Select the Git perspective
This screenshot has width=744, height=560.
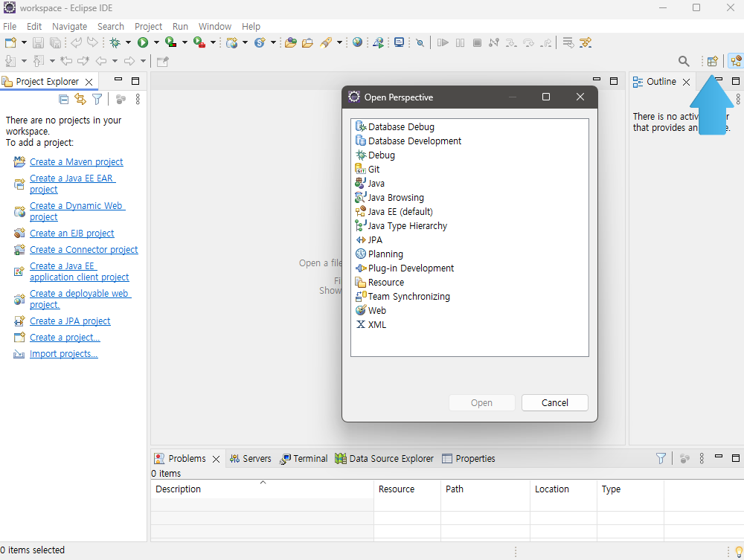click(x=368, y=170)
